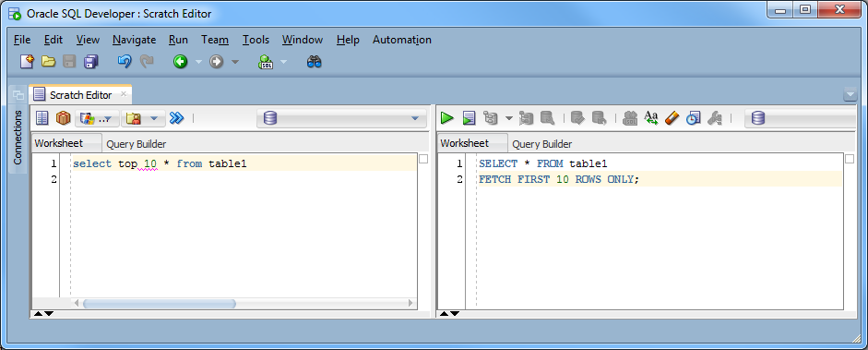Screen dimensions: 868x350
Task: Click the binoculars Find DB Object icon
Action: click(315, 62)
